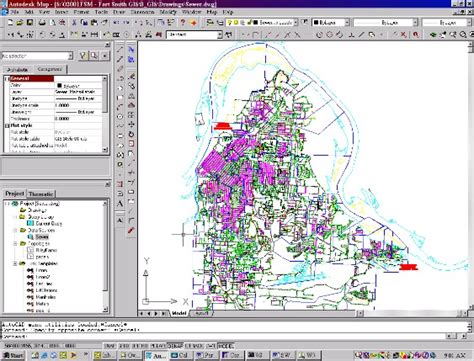Click the Copy to clipboard icon
Viewport: 474px width, 361px height.
point(84,22)
